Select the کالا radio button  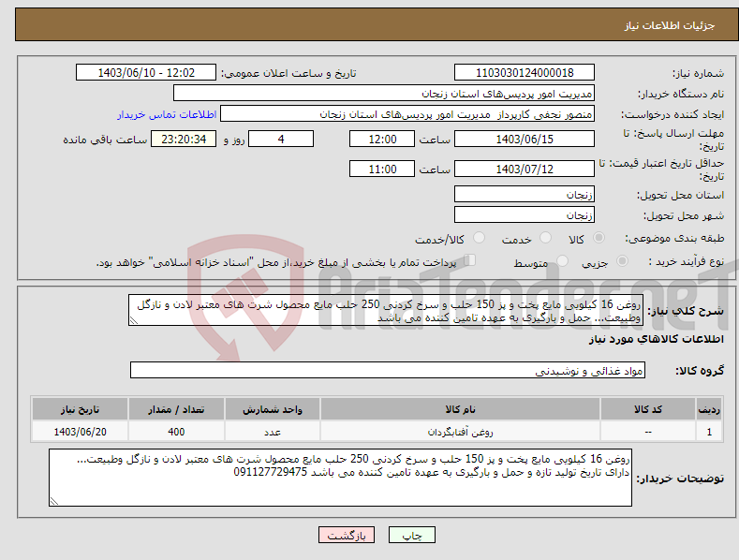coord(599,238)
